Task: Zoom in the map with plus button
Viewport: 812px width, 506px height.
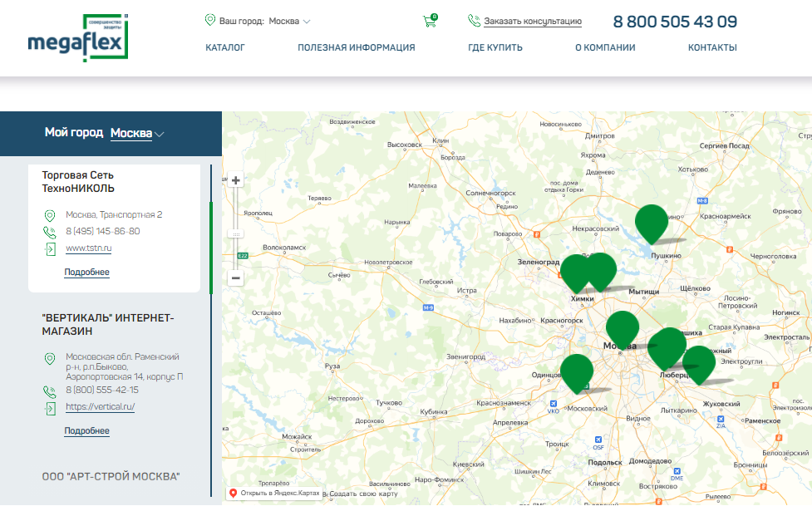Action: (236, 180)
